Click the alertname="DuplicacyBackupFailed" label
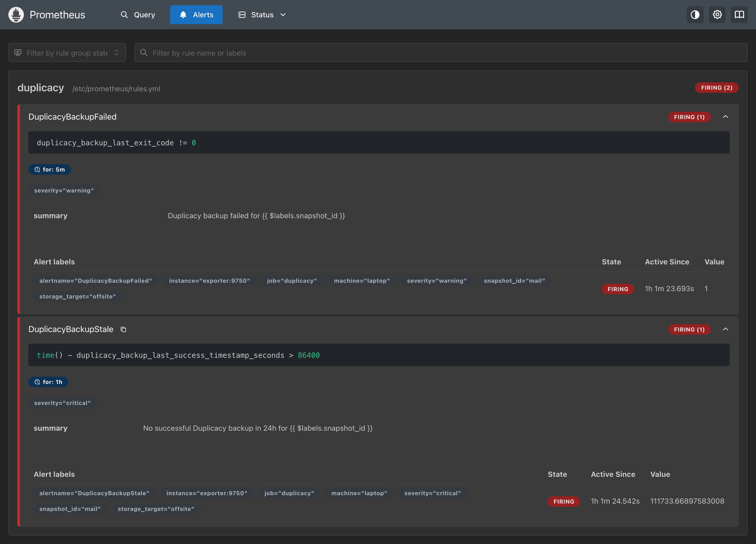 coord(96,281)
